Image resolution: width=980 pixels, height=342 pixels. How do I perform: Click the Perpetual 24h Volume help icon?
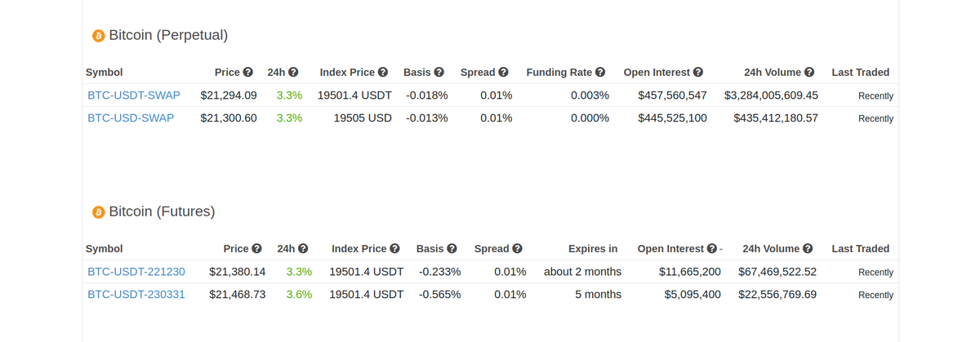tap(809, 73)
